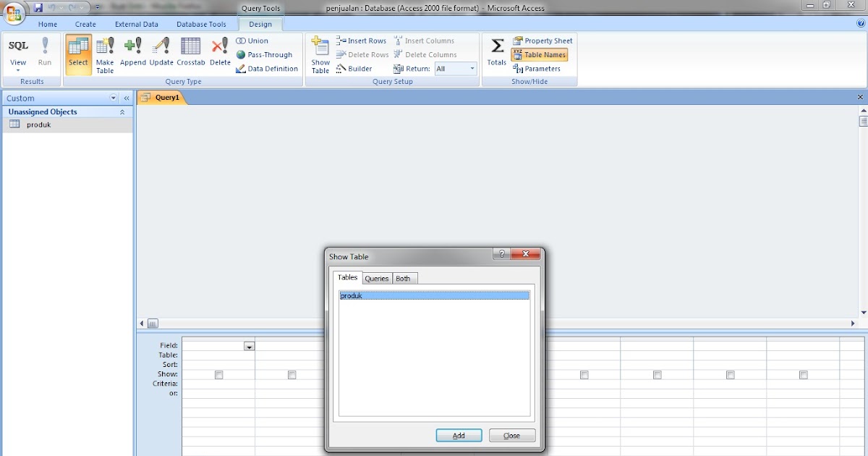Open the Create ribbon tab

click(x=85, y=24)
